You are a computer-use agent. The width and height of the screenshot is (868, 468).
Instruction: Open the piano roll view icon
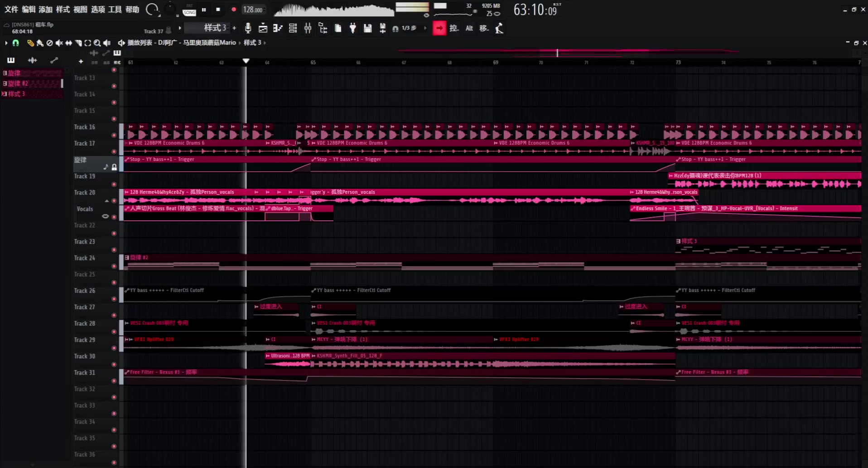click(278, 28)
